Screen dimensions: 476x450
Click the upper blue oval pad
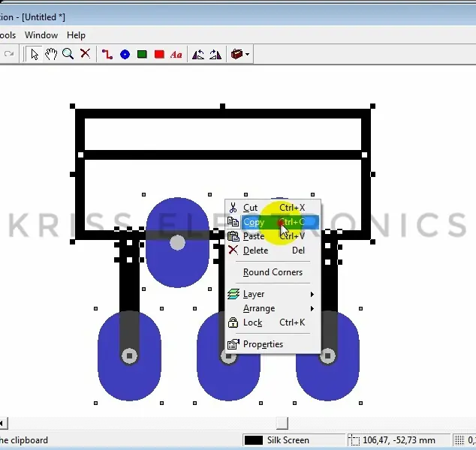(178, 242)
